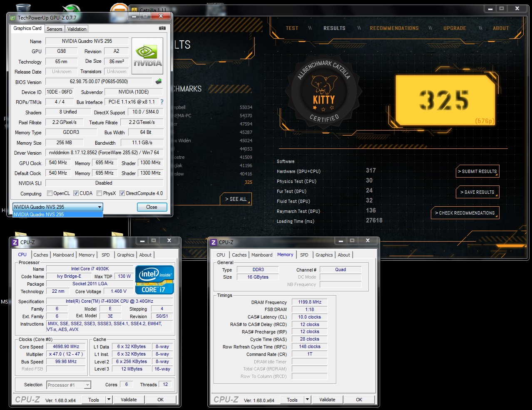Click the Core Speed 4698.90 MHz value
Screen dimensions: 532x410
click(66, 346)
